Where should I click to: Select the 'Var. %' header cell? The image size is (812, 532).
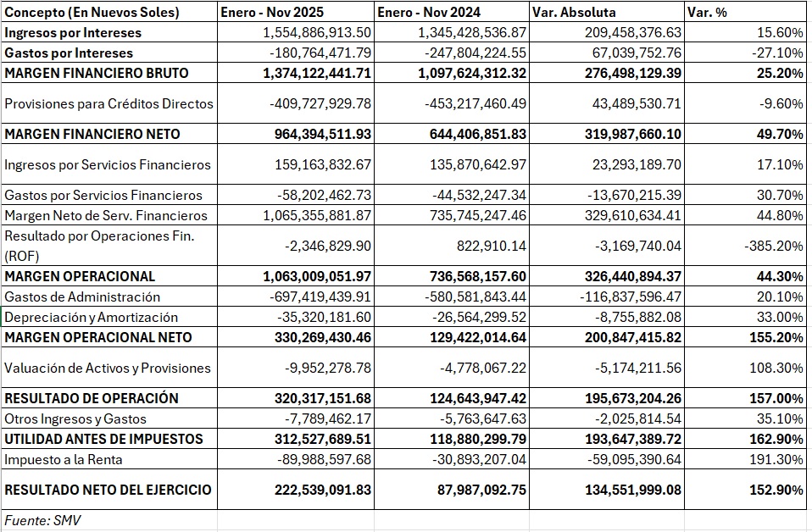point(745,12)
